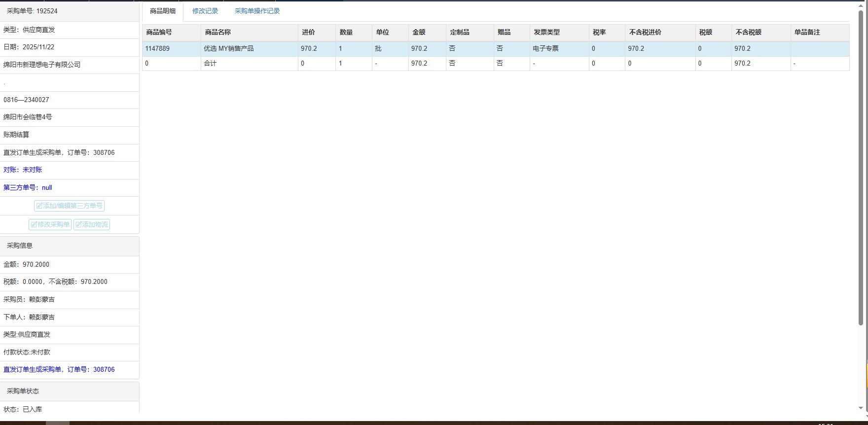Image resolution: width=868 pixels, height=425 pixels.
Task: Click the 发票类型 column header
Action: pos(546,33)
